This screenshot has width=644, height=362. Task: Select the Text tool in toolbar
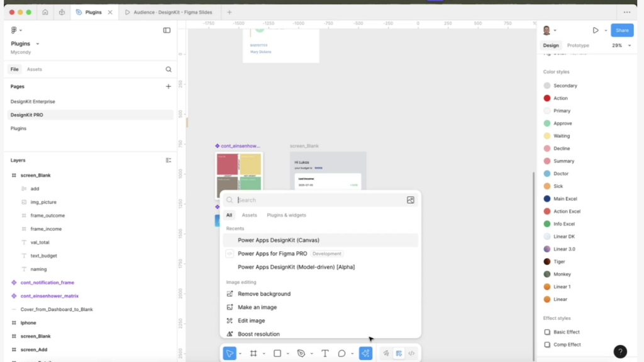325,353
